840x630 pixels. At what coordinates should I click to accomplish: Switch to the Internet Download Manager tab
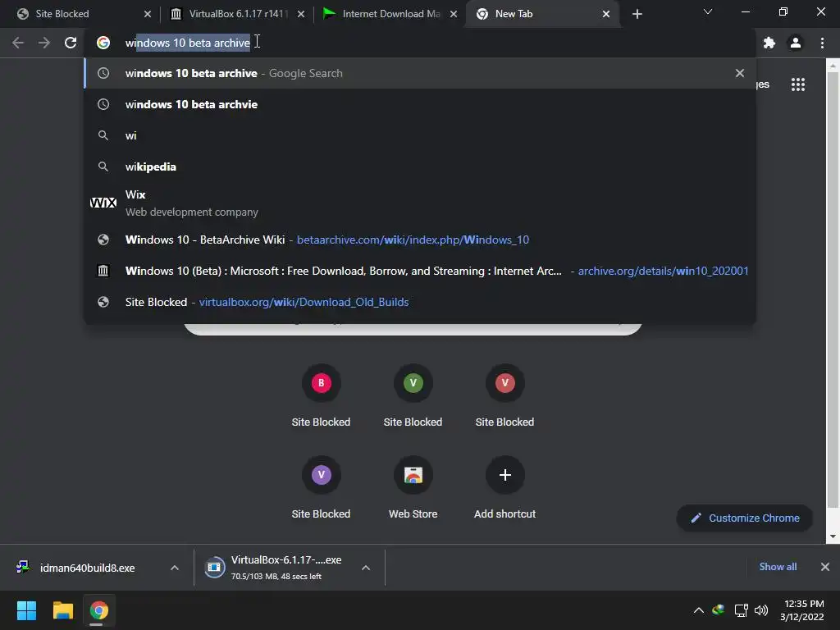coord(390,14)
